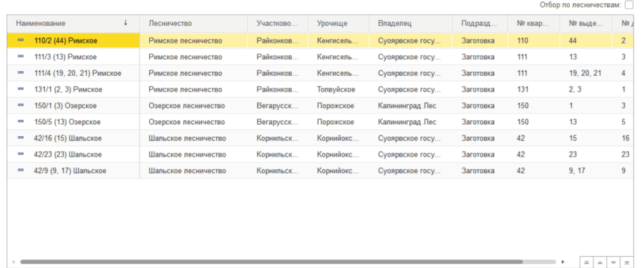Image resolution: width=644 pixels, height=268 pixels.
Task: Jump to first row with top arrow button
Action: click(587, 262)
